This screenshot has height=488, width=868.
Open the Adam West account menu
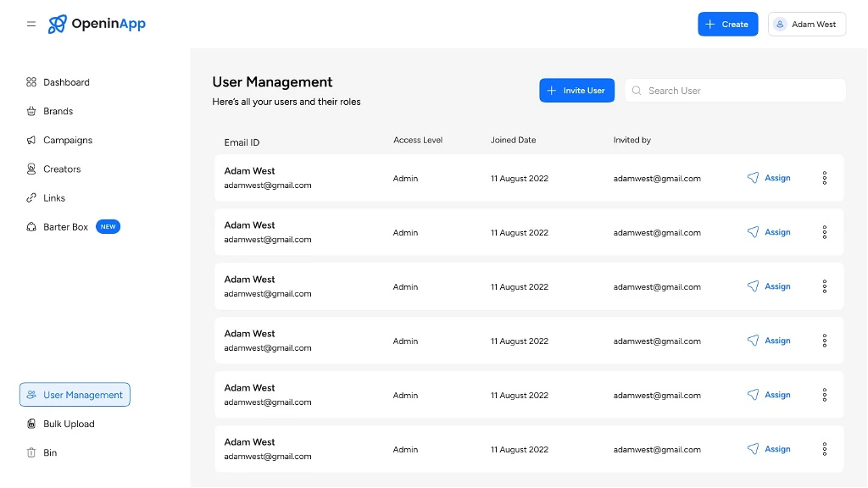click(x=806, y=24)
